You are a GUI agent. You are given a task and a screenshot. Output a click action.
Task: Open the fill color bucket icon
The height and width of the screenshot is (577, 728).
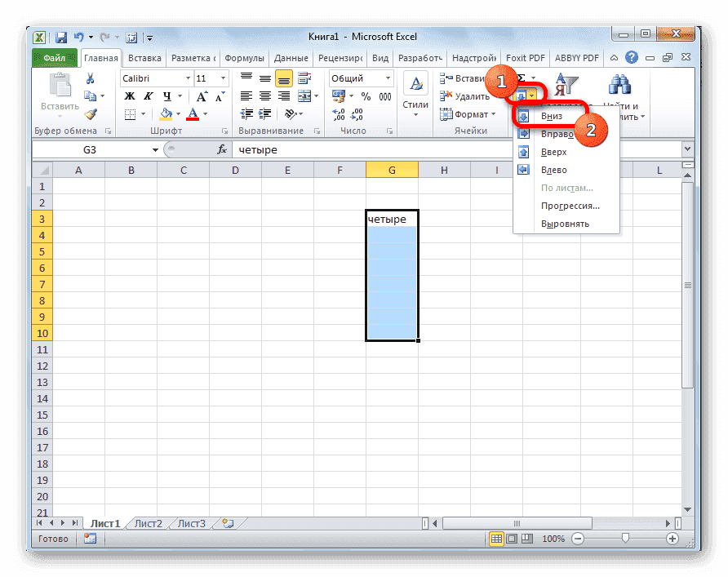click(166, 113)
